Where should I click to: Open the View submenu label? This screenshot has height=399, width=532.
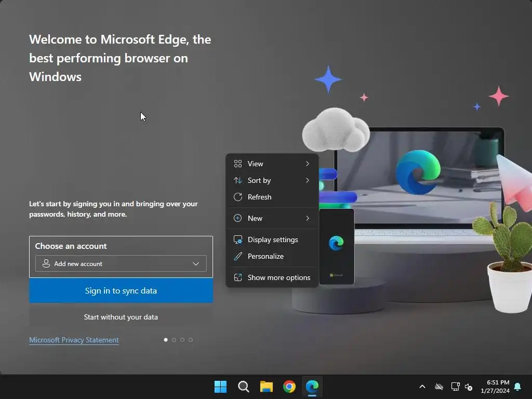click(255, 164)
